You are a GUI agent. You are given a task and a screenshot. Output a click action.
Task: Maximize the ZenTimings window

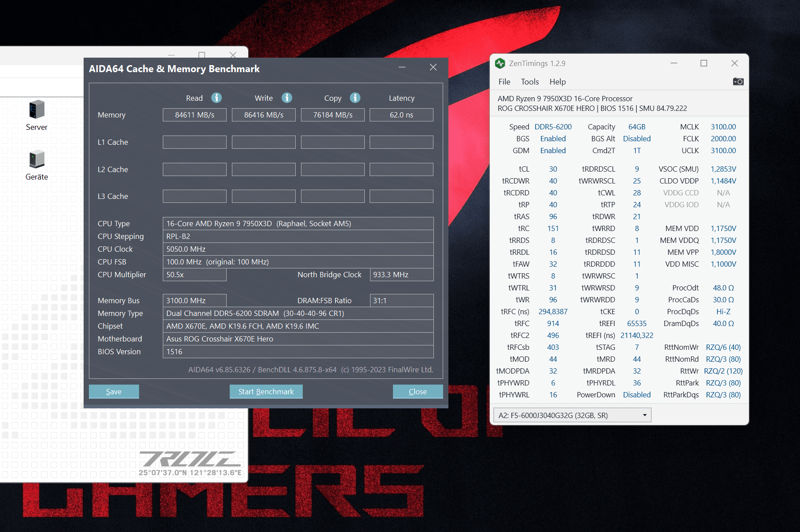(704, 63)
